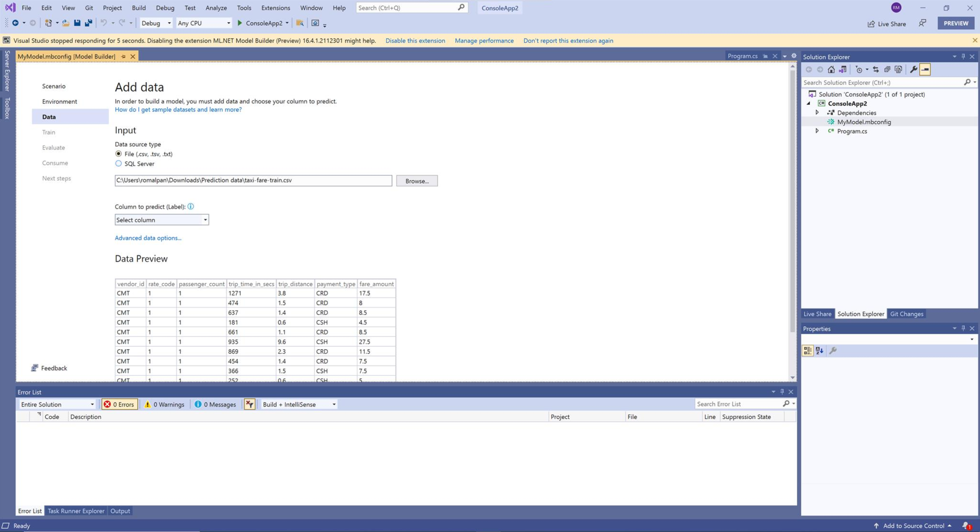
Task: Select the SQL Server data source option
Action: tap(119, 163)
